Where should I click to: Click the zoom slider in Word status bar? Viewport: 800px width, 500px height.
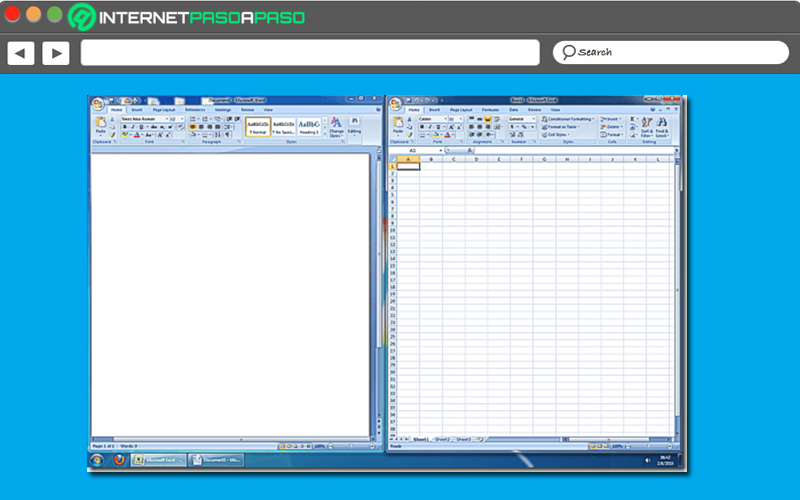point(350,445)
